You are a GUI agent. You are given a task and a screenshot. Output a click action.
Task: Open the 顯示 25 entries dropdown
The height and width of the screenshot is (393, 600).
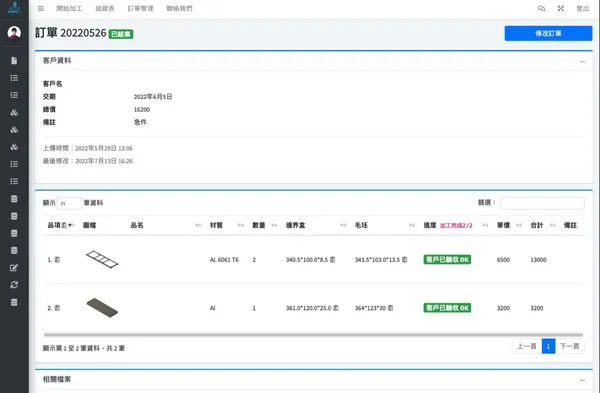[x=69, y=203]
